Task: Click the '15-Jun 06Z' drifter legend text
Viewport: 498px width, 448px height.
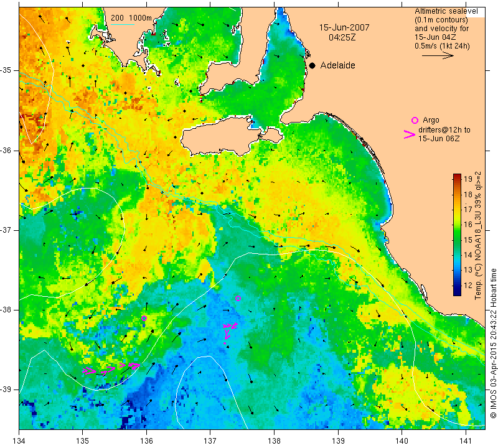Action: click(x=439, y=138)
